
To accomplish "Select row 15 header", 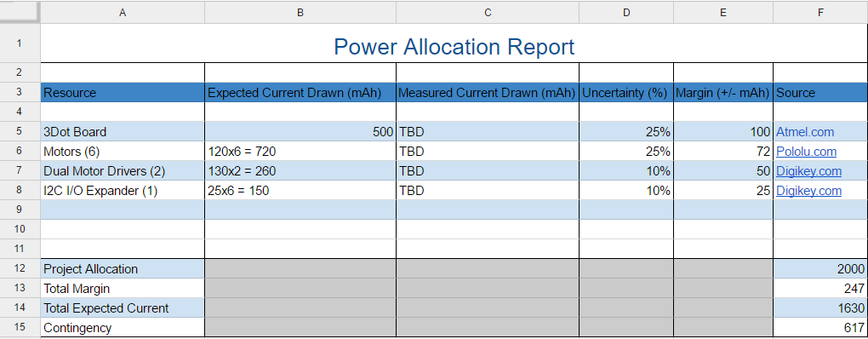I will 20,327.
